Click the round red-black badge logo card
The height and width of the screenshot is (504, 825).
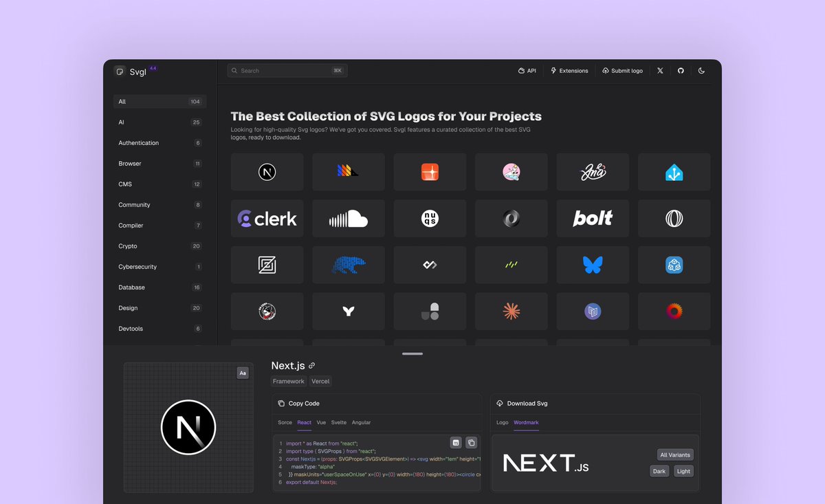click(x=267, y=311)
